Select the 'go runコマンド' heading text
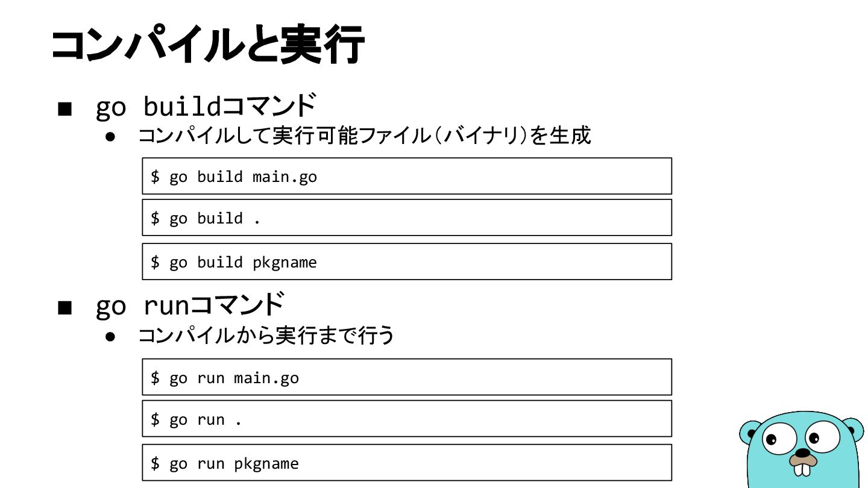The height and width of the screenshot is (488, 868). tap(190, 305)
